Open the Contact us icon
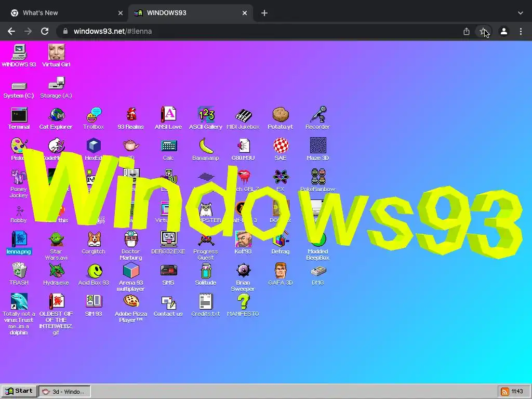Screen dimensions: 532x399 [168, 306]
